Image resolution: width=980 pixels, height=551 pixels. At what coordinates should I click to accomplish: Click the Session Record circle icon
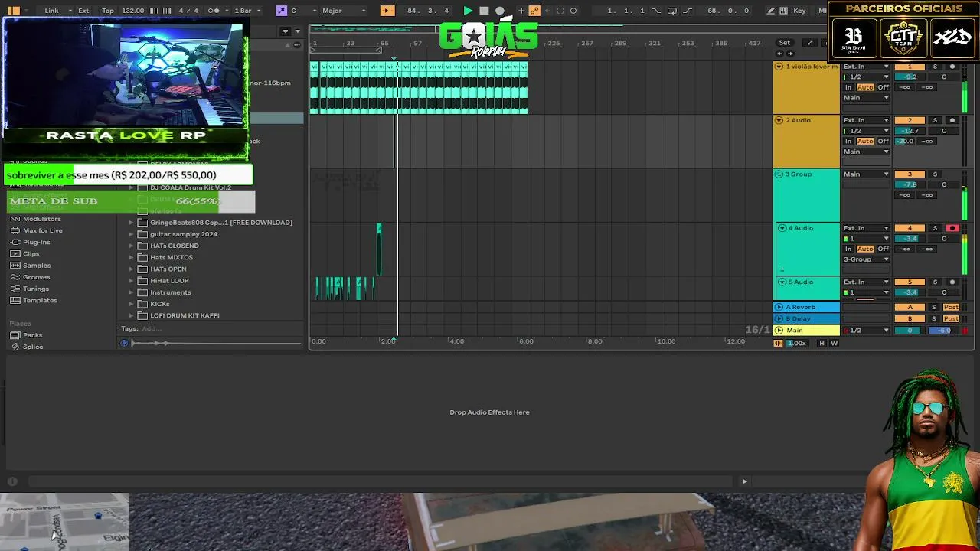(x=573, y=11)
